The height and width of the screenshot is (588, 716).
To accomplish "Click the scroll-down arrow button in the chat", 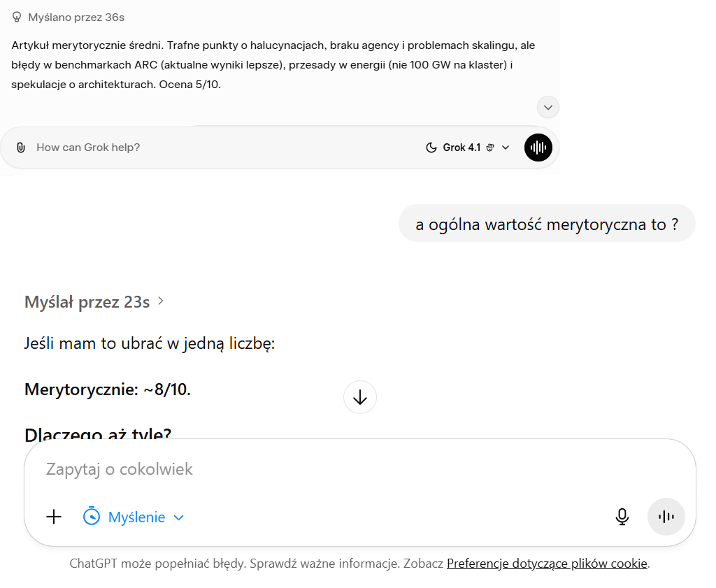I will coord(359,397).
